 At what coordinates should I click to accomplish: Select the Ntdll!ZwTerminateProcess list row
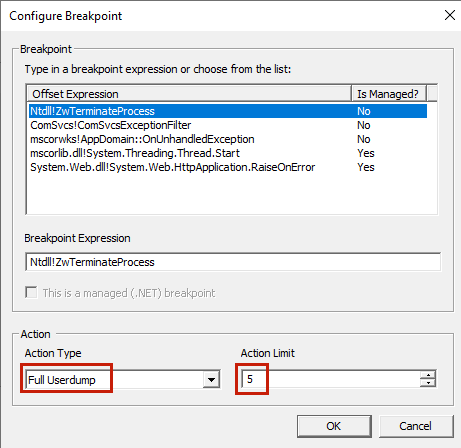[x=228, y=111]
